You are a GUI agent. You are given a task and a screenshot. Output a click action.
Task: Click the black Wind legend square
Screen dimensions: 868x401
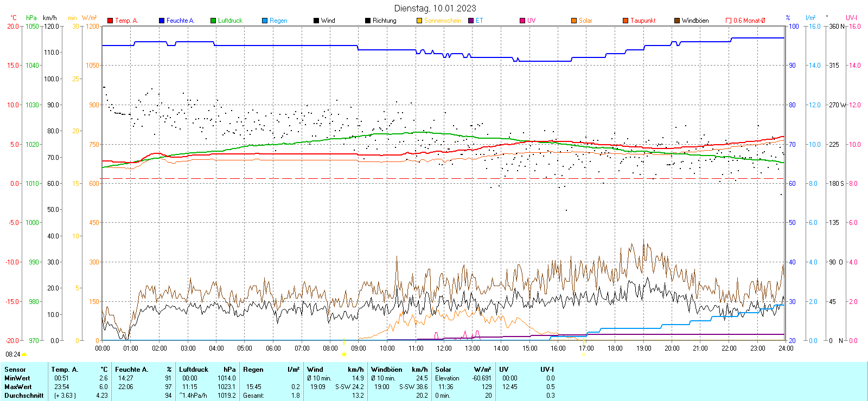tap(316, 21)
